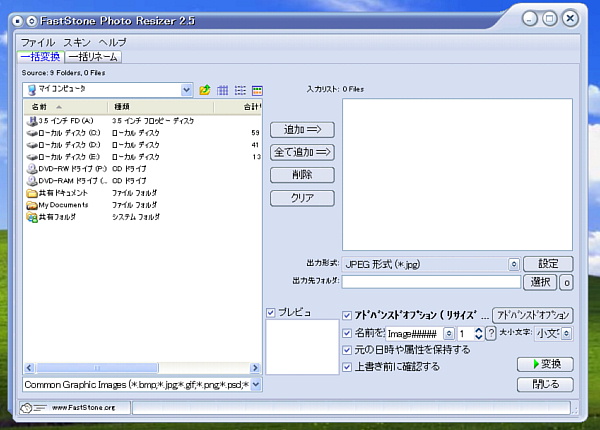Image resolution: width=600 pixels, height=430 pixels.
Task: Open the スキン menu
Action: tap(77, 42)
